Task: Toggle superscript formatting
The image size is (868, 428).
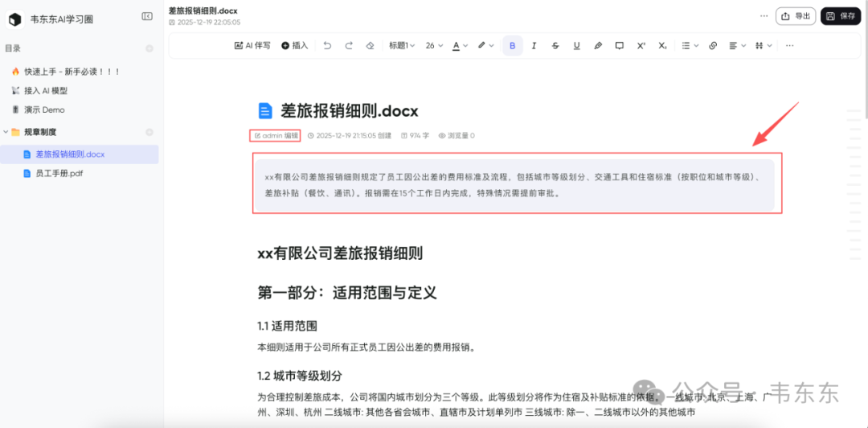Action: (x=641, y=46)
